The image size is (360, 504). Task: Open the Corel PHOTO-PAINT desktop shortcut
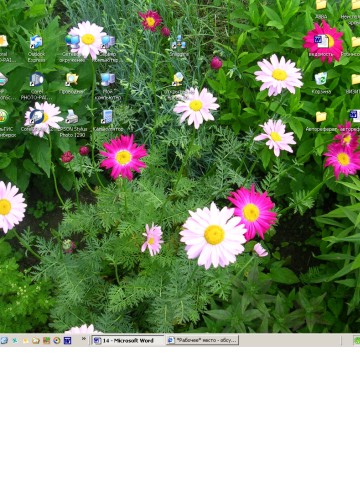tap(36, 86)
